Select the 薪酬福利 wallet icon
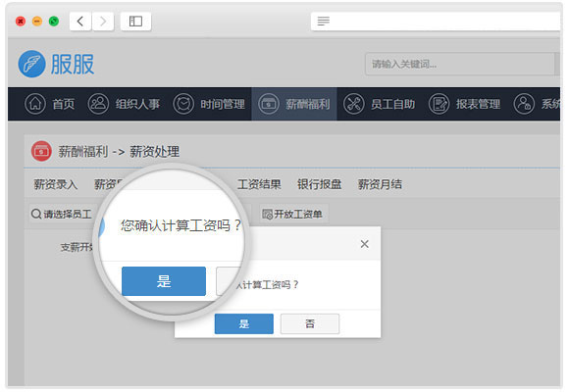This screenshot has height=392, width=569. pyautogui.click(x=269, y=104)
